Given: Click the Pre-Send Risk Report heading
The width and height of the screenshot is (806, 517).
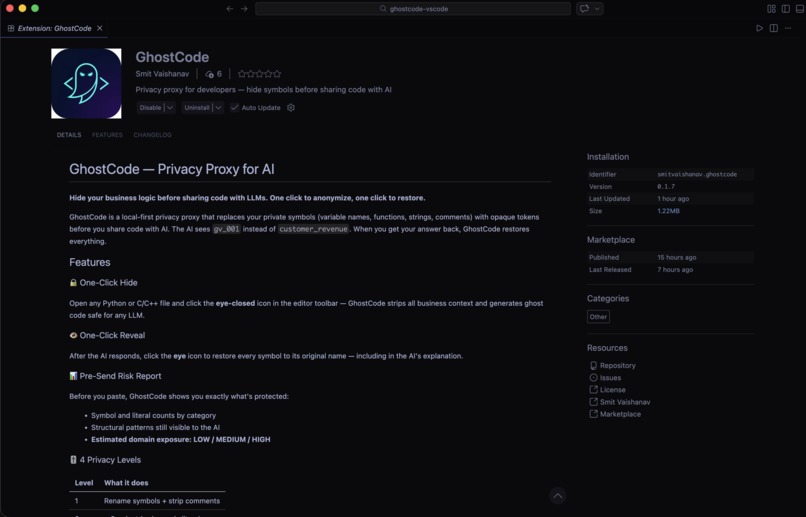Looking at the screenshot, I should (115, 376).
